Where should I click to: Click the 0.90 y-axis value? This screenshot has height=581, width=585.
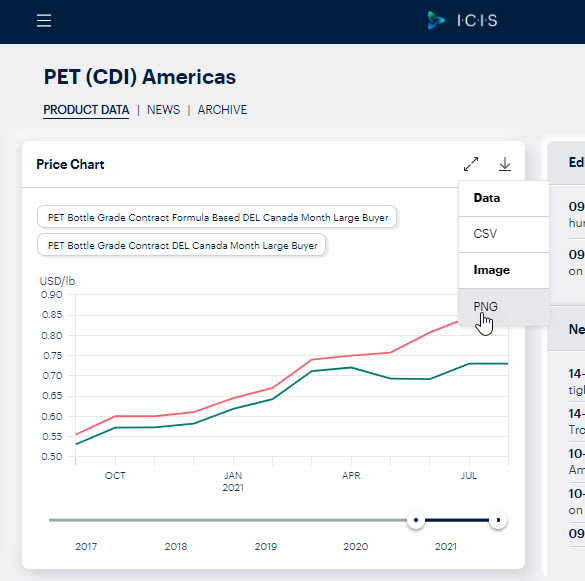tap(52, 295)
